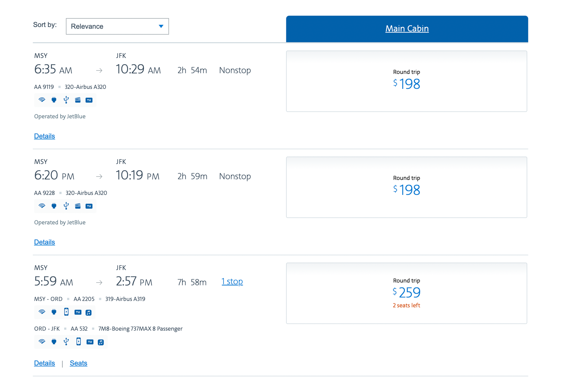Select the $198 fare for the 6:35 AM nonstop
This screenshot has height=377, width=588.
(407, 81)
